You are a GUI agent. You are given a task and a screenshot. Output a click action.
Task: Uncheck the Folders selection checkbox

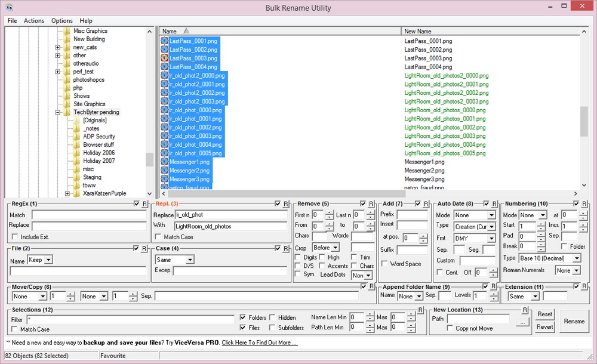[242, 317]
